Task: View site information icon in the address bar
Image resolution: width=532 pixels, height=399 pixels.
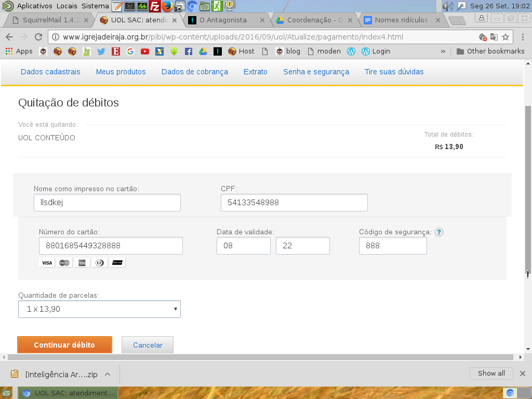Action: pyautogui.click(x=56, y=37)
